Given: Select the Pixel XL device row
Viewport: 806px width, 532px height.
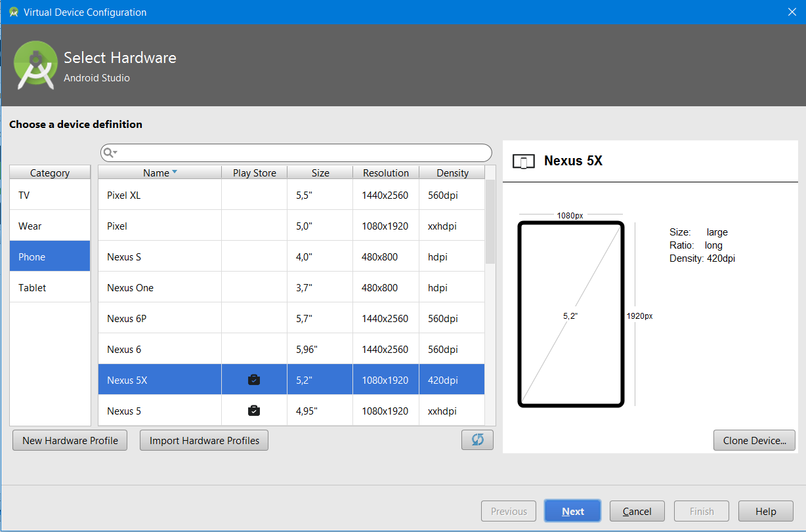Looking at the screenshot, I should pyautogui.click(x=291, y=195).
